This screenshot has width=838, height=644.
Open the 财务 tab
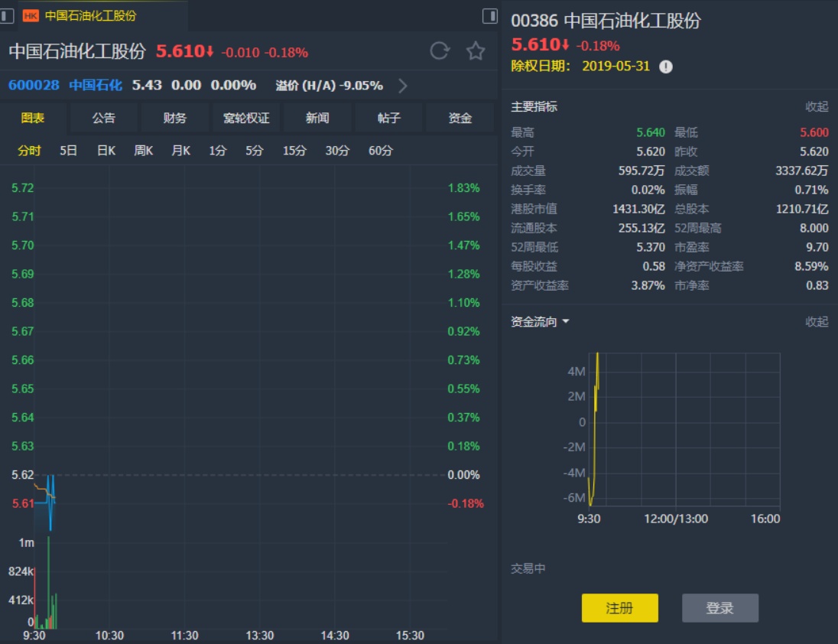(175, 118)
